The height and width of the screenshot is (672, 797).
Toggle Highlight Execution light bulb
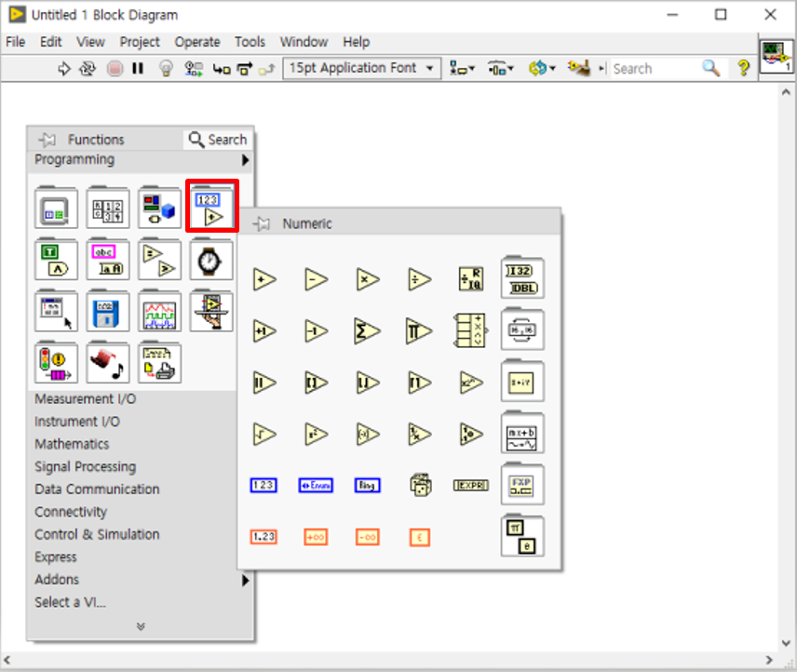[167, 68]
